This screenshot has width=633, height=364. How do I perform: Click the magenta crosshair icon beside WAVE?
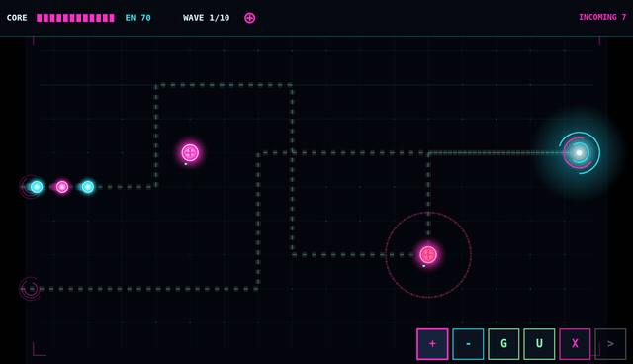coord(250,18)
